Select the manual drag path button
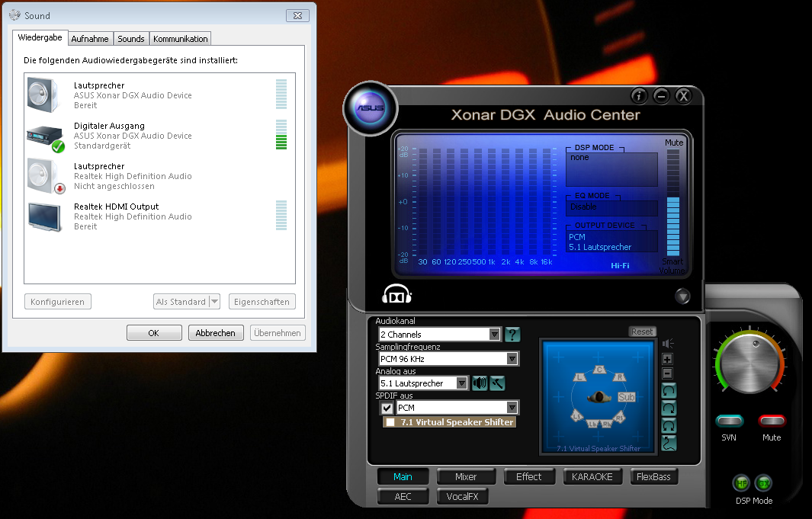 (x=669, y=444)
